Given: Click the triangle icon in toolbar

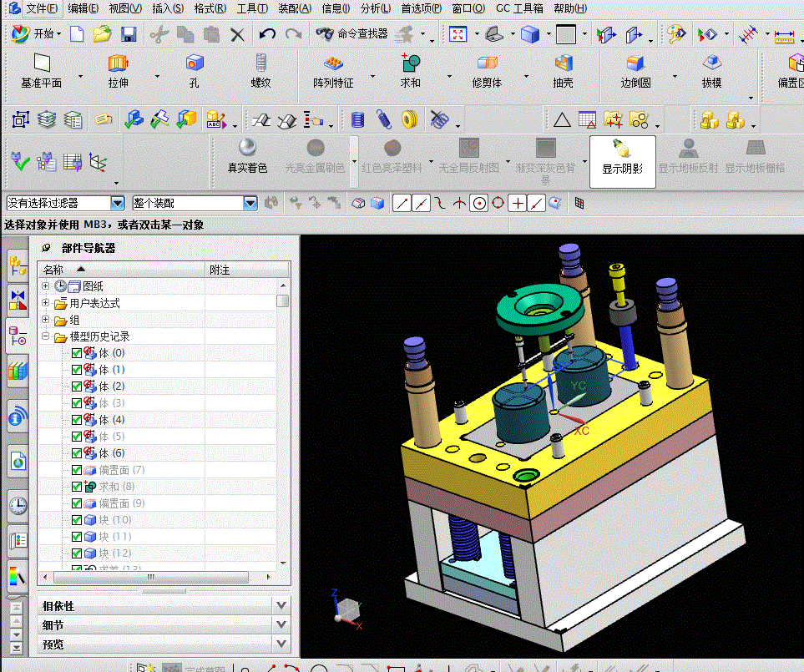Looking at the screenshot, I should (562, 120).
